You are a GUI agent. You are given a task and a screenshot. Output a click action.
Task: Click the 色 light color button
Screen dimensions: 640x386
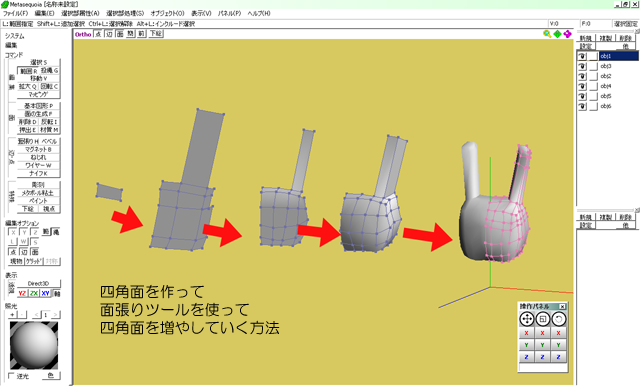click(x=51, y=375)
